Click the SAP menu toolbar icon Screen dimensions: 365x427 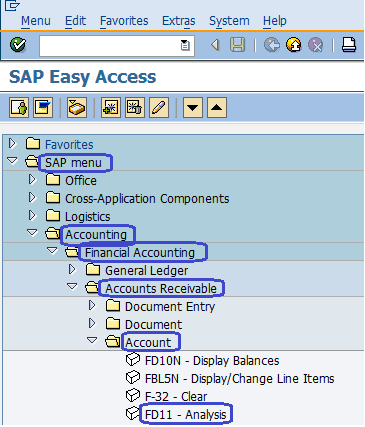43,108
